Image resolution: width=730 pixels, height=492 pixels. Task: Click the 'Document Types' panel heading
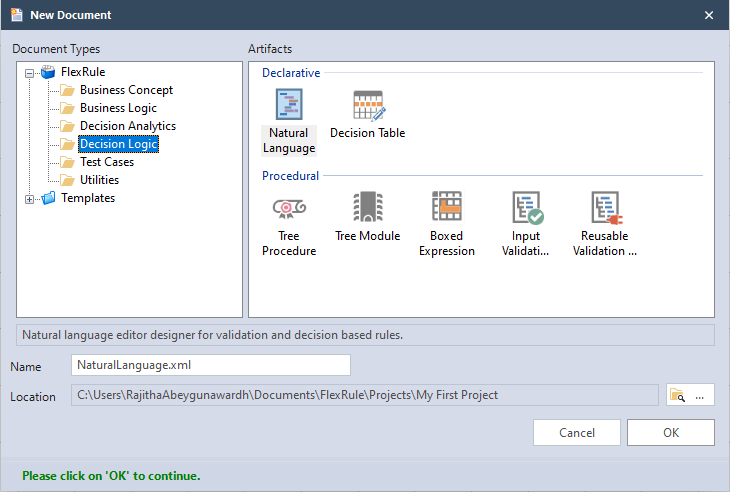tap(56, 49)
